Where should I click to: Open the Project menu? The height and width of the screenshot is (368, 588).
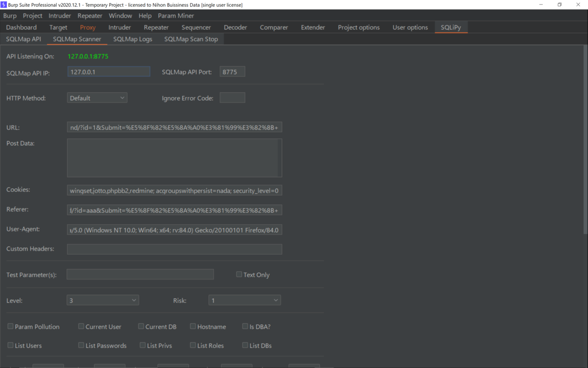[33, 16]
